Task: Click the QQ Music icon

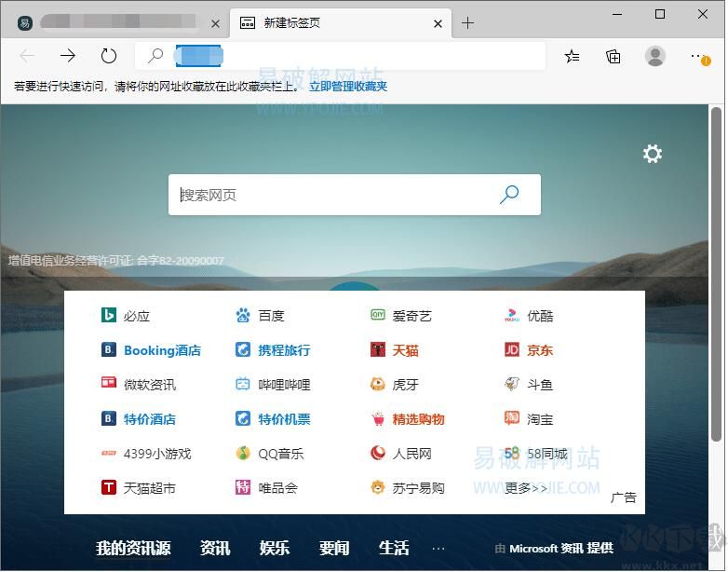Action: pyautogui.click(x=243, y=453)
